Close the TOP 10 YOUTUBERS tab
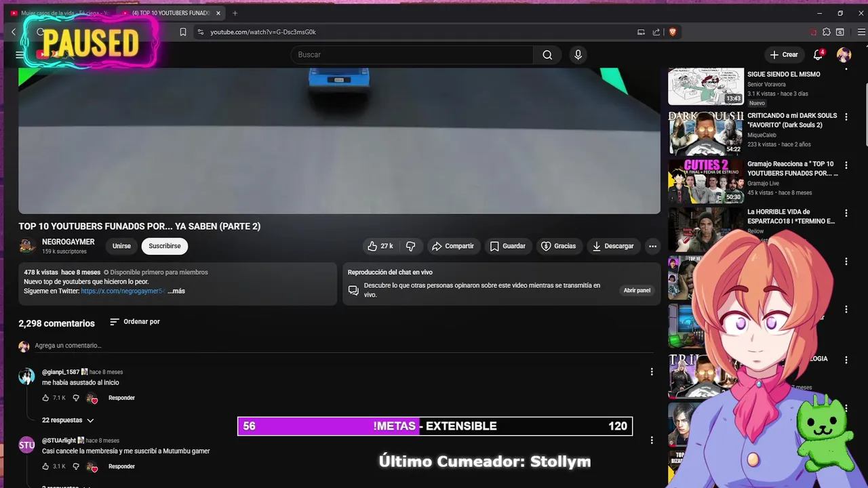This screenshot has width=868, height=488. (x=218, y=13)
